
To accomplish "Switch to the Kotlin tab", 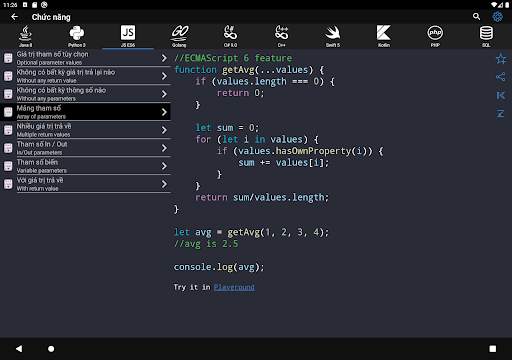I will click(384, 36).
